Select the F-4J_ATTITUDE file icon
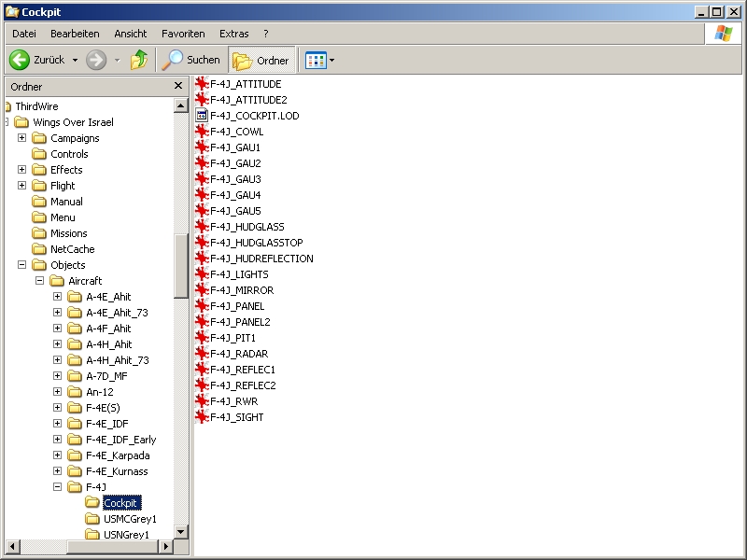This screenshot has width=747, height=560. coord(202,84)
